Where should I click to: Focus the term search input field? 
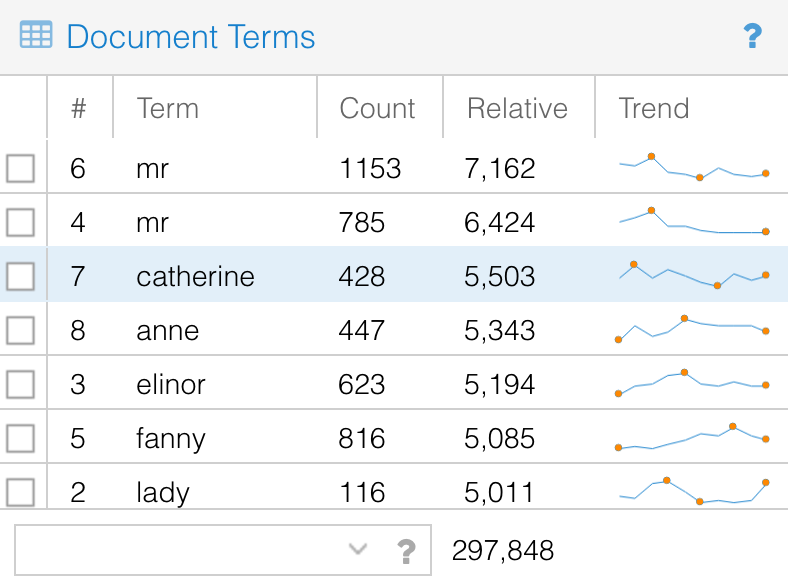180,550
